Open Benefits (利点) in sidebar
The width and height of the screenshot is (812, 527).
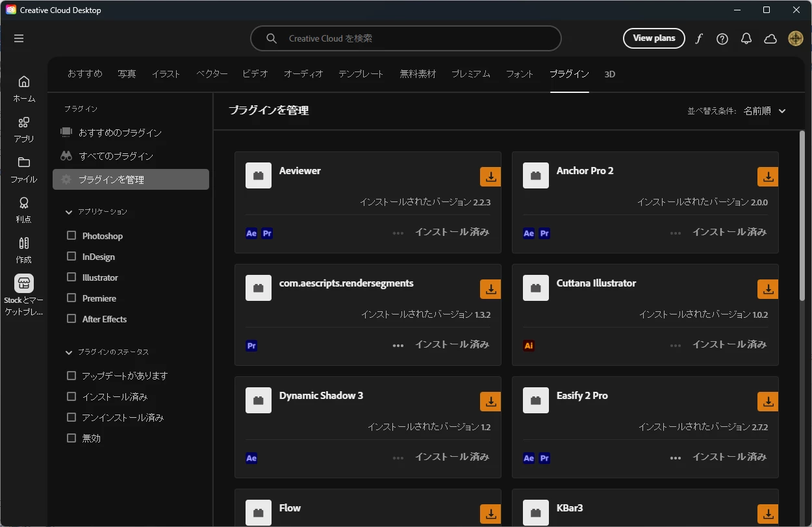(24, 210)
